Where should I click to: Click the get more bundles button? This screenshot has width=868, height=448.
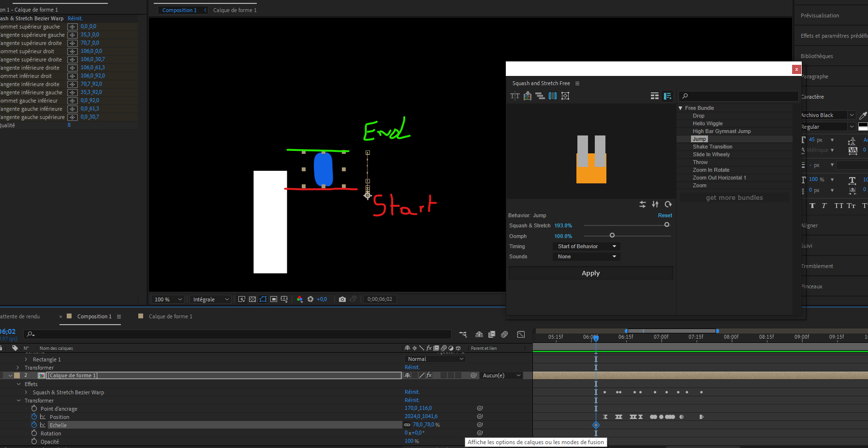point(734,197)
